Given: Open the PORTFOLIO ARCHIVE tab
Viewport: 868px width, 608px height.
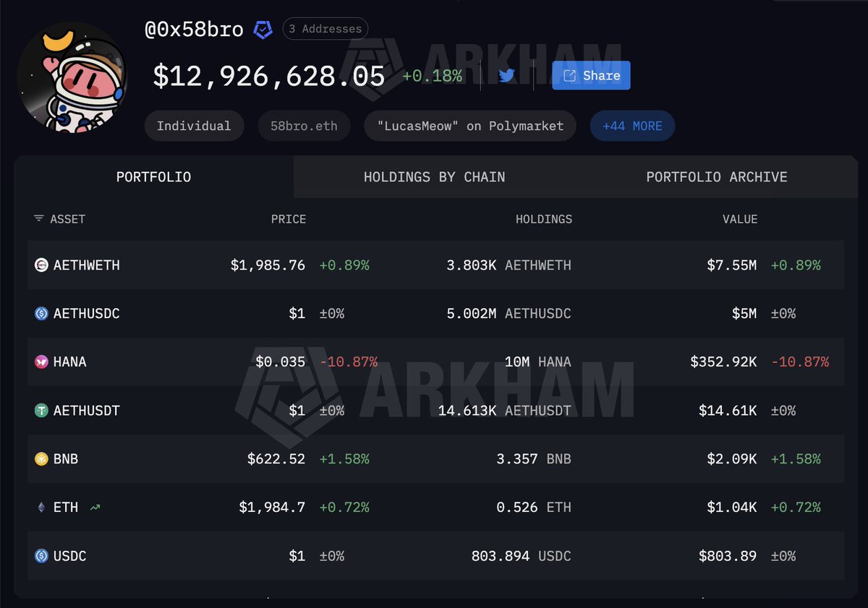Looking at the screenshot, I should click(716, 177).
